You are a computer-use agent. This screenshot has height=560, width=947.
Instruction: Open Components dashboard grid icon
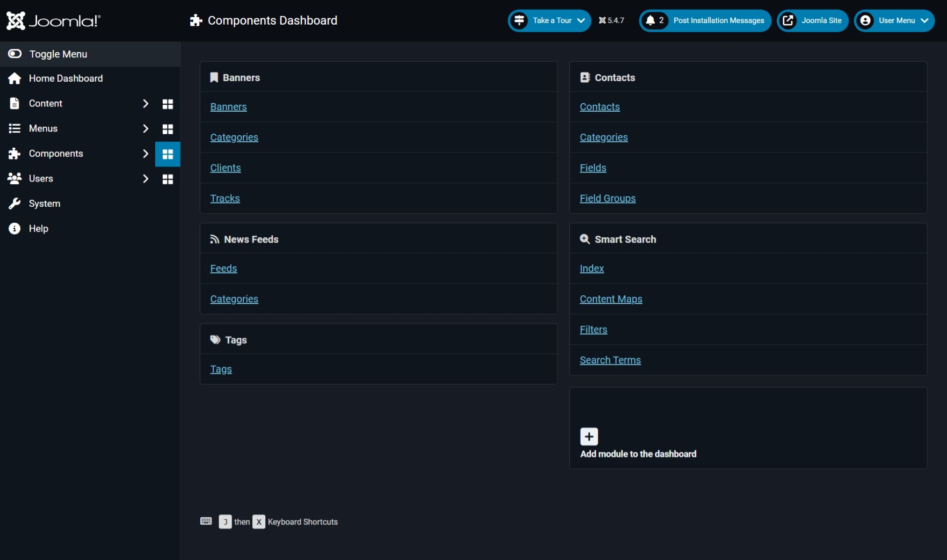coord(168,154)
